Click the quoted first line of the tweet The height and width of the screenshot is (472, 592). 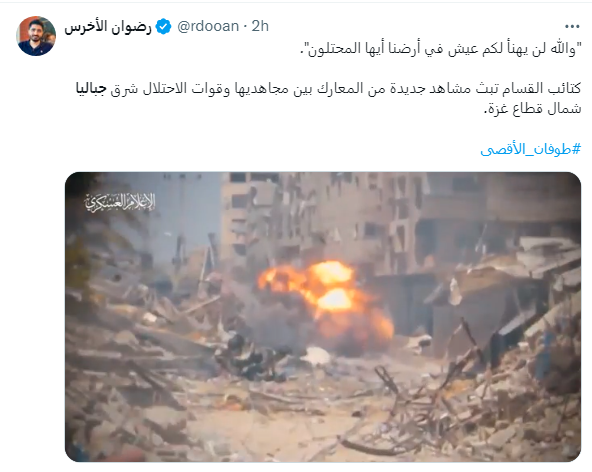[441, 49]
